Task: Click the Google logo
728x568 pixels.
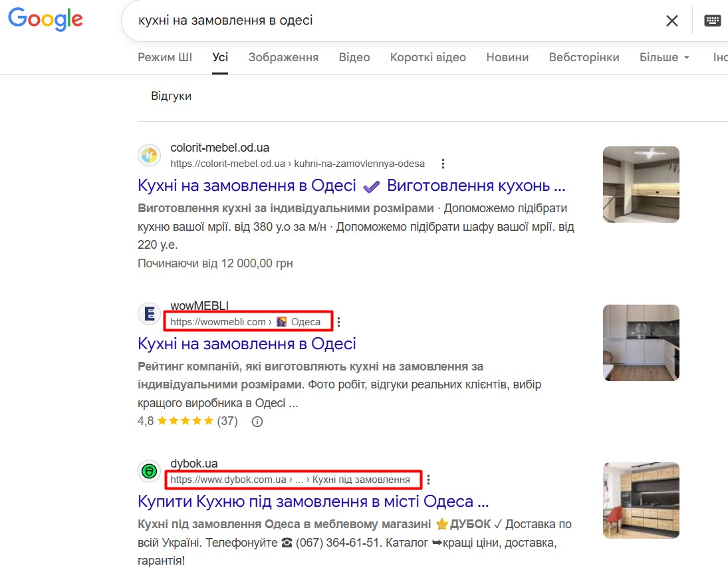Action: 45,19
